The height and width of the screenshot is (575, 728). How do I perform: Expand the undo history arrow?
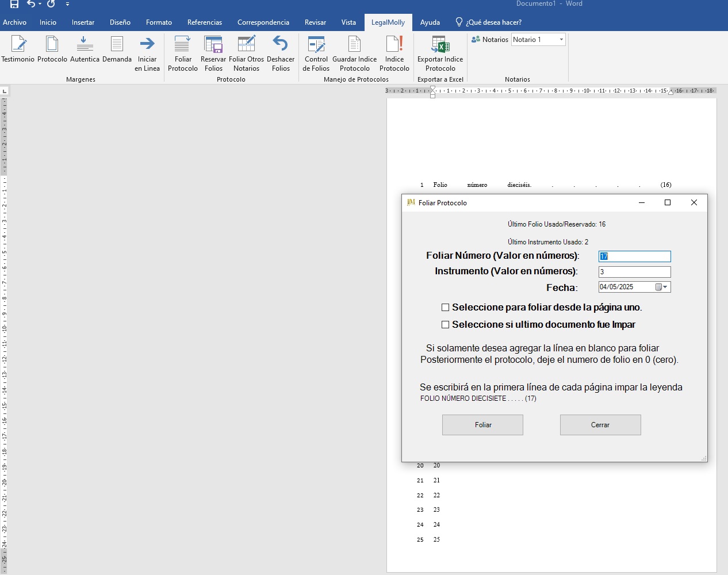point(40,4)
